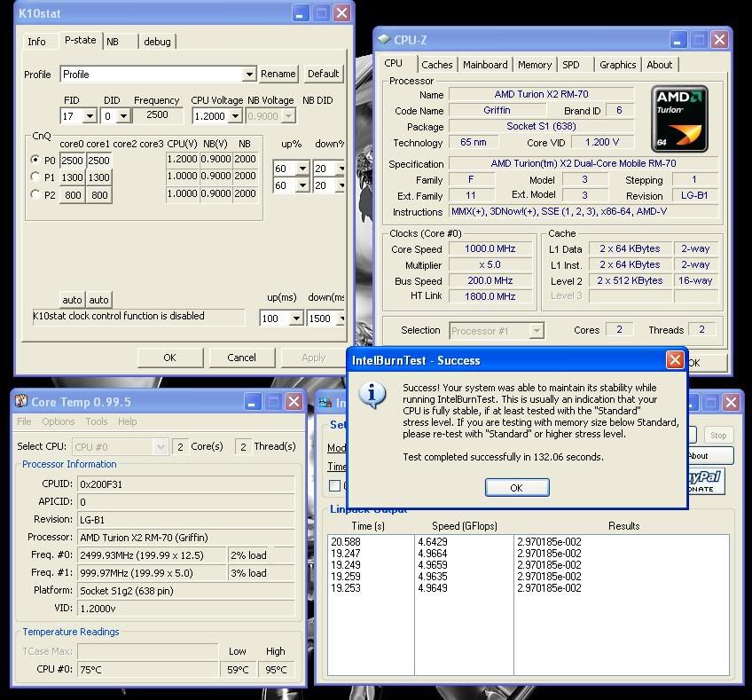Select the P2 power state radio button
Screen dimensions: 752x700
[x=36, y=195]
